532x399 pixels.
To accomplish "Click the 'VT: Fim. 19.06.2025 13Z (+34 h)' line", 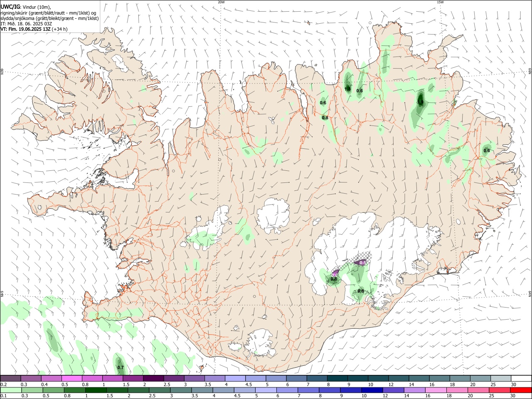I will point(34,29).
